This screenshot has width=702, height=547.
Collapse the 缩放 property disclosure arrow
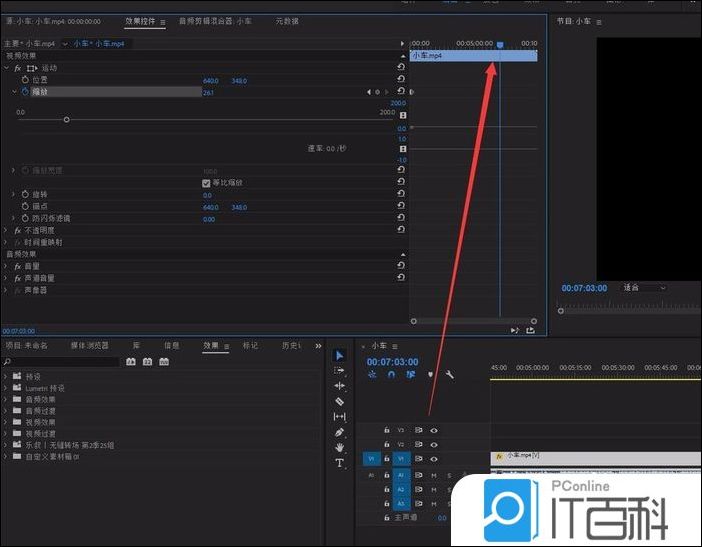14,92
